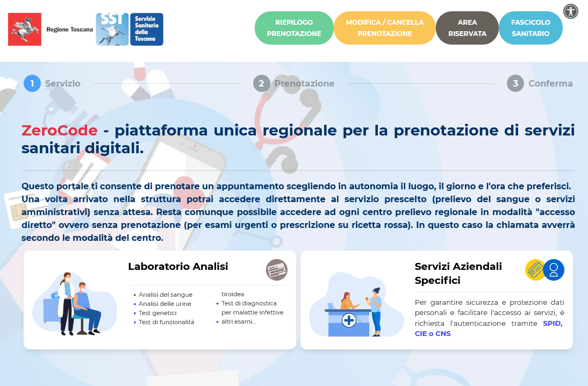The image size is (588, 386).
Task: Select step 1 circle for Servizio
Action: point(32,83)
